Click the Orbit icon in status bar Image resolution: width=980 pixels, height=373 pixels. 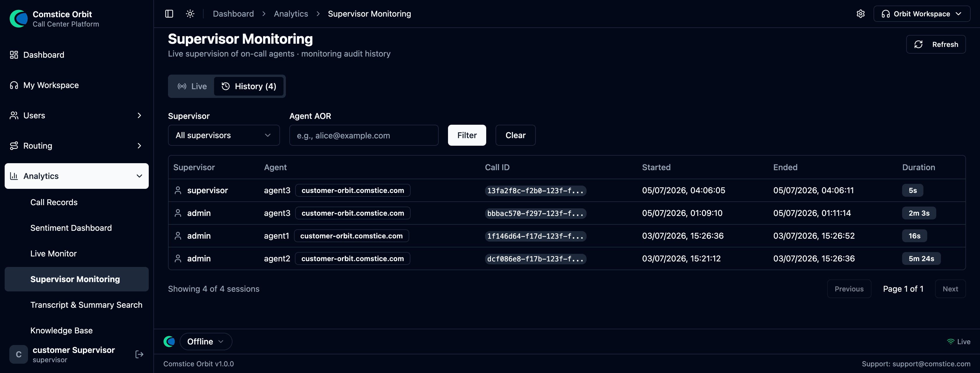169,342
